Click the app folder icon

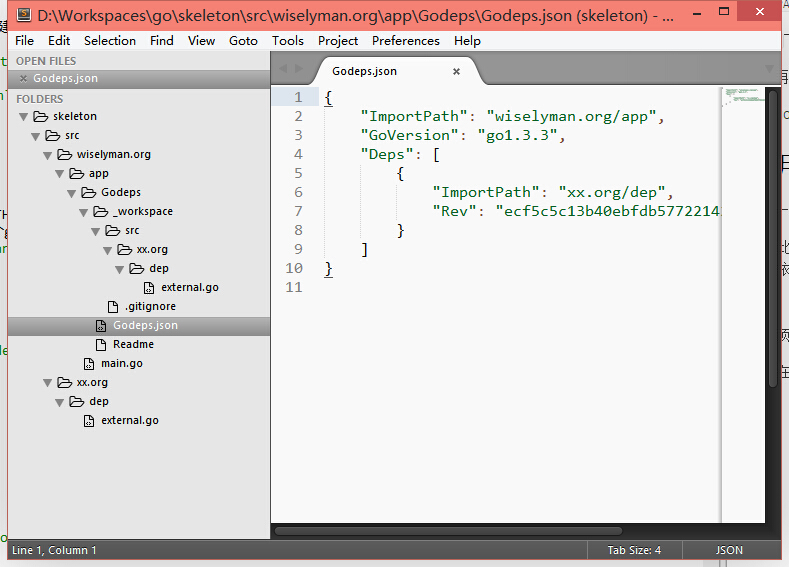pyautogui.click(x=76, y=174)
